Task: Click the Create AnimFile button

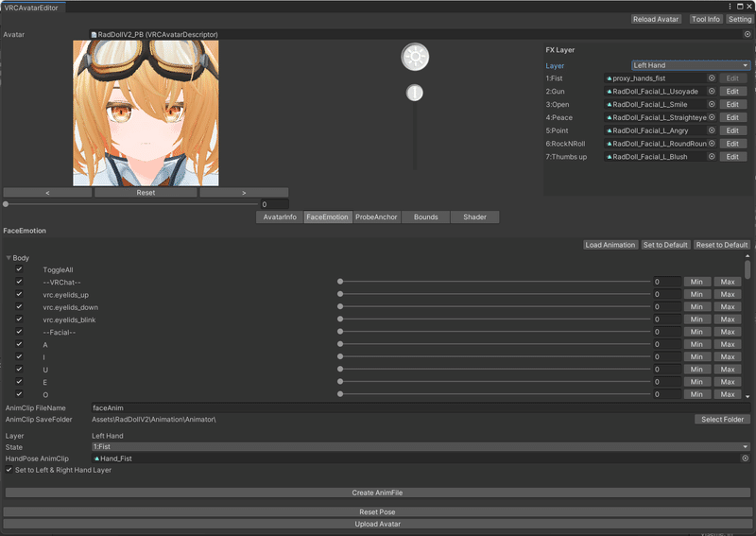Action: [x=377, y=493]
